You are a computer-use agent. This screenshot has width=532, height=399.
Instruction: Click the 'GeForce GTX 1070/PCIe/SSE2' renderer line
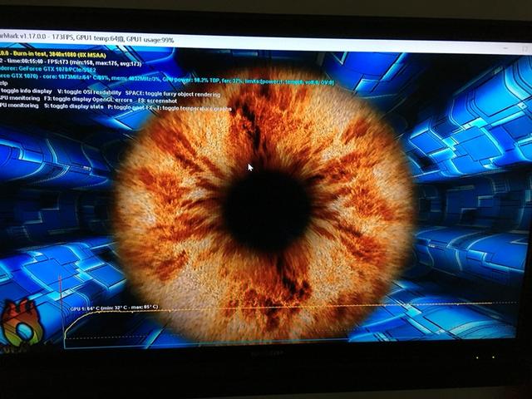(x=47, y=69)
